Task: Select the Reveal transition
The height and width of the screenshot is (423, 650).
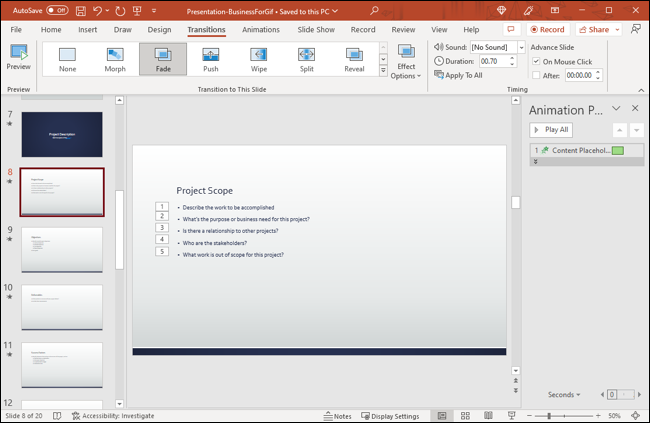Action: click(x=354, y=59)
